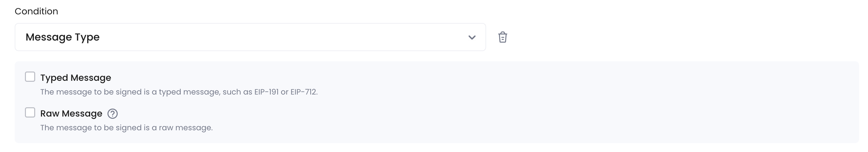
Task: Check the box beside "Typed Message"
Action: (30, 77)
